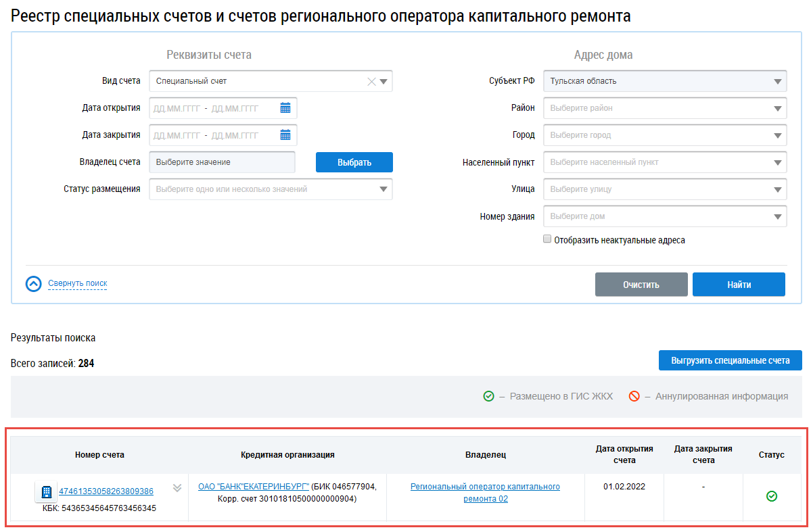The width and height of the screenshot is (811, 532).
Task: Open the Улица dropdown
Action: 777,189
